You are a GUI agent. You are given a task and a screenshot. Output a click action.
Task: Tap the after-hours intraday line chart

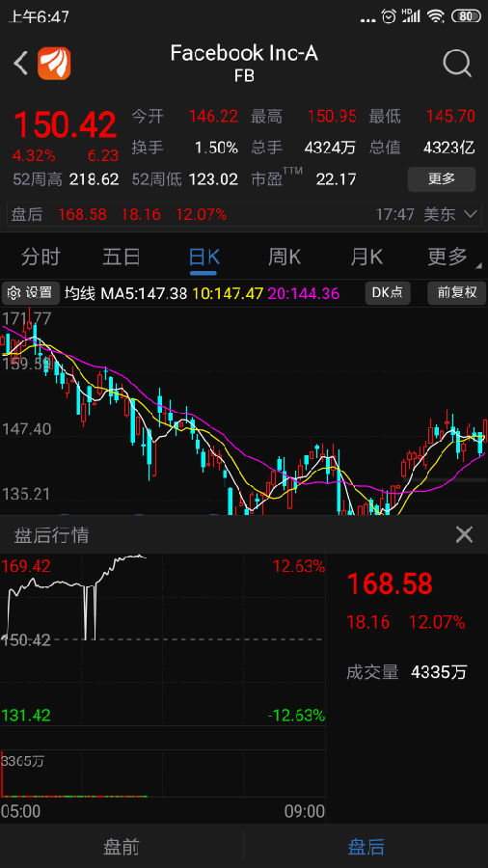pos(163,640)
